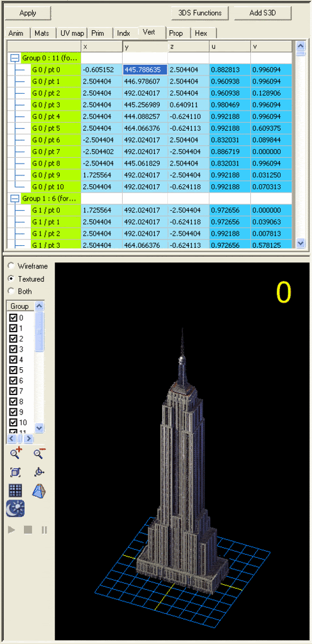Screen dimensions: 312x644
Task: Click the play animation button
Action: click(11, 530)
